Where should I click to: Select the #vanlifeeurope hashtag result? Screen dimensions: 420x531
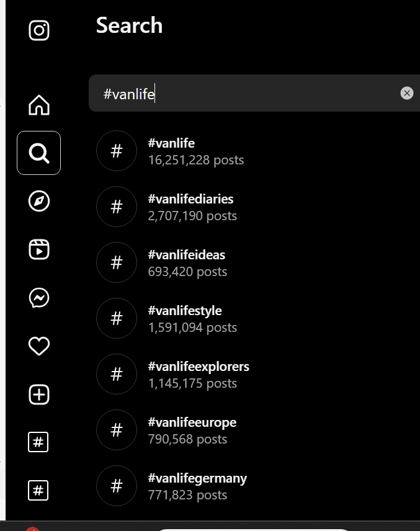[x=254, y=431]
